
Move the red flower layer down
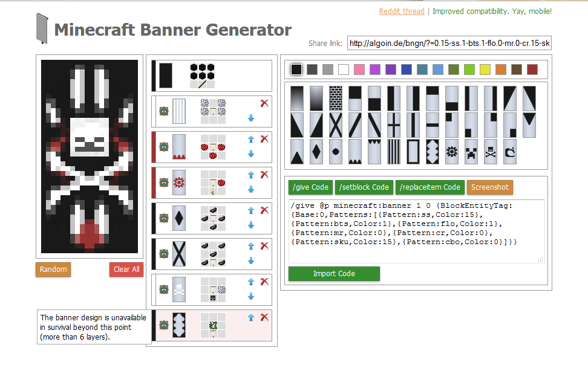[251, 189]
